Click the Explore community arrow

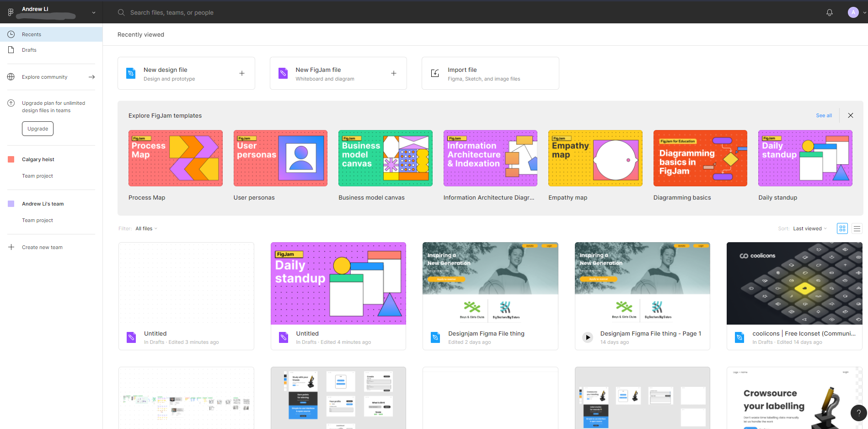click(91, 77)
